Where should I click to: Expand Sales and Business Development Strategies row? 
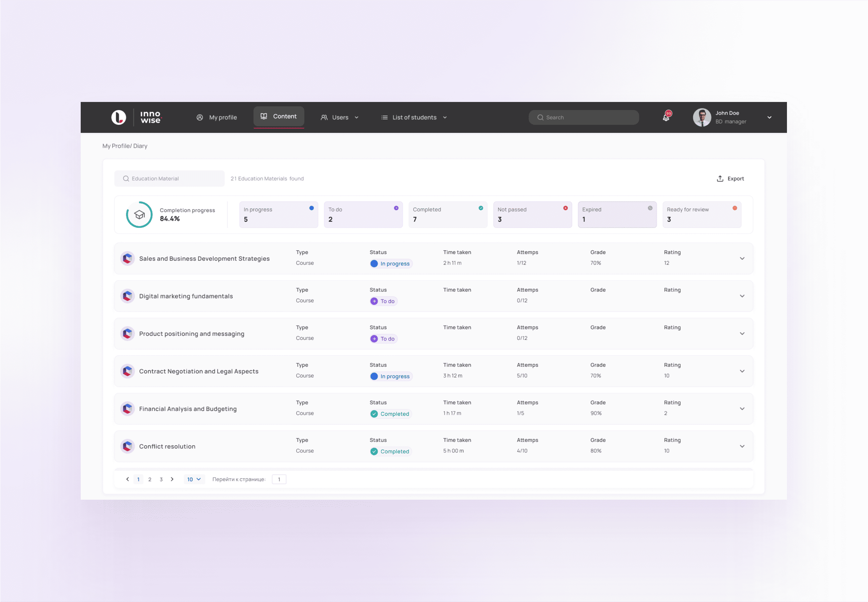pos(742,258)
